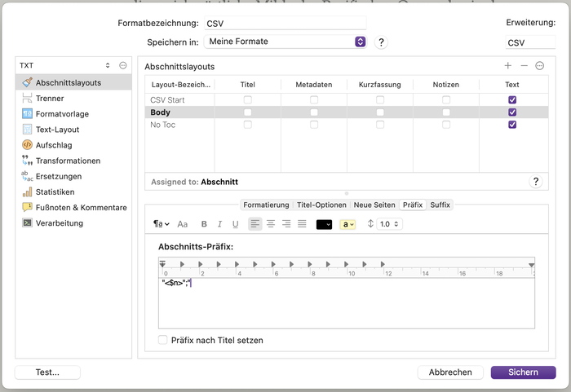Select Transformationen in the sidebar
The image size is (571, 392).
coord(68,161)
